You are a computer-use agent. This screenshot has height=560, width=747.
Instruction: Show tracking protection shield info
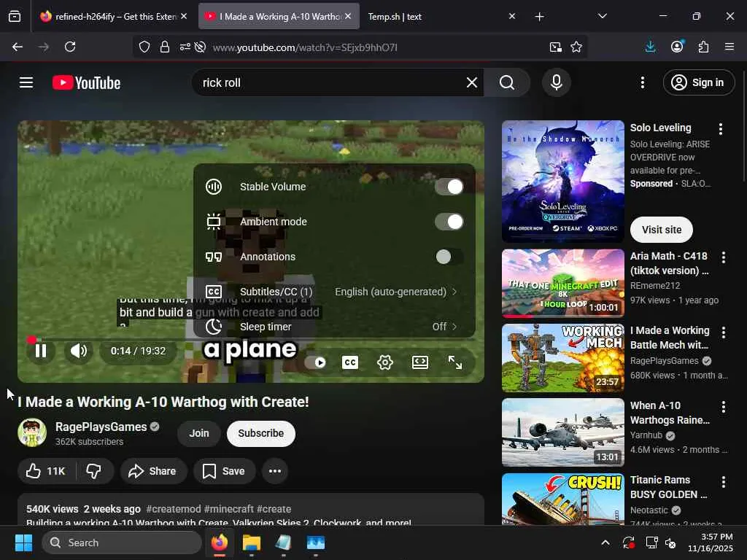(x=144, y=47)
